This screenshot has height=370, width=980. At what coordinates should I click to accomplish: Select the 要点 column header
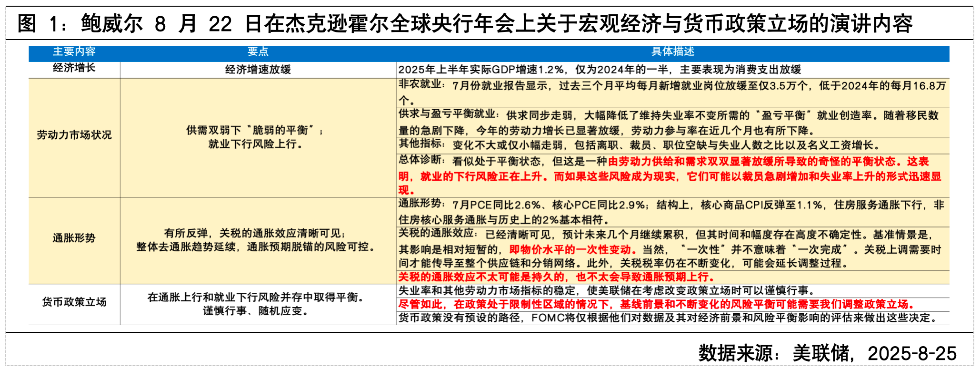click(258, 51)
